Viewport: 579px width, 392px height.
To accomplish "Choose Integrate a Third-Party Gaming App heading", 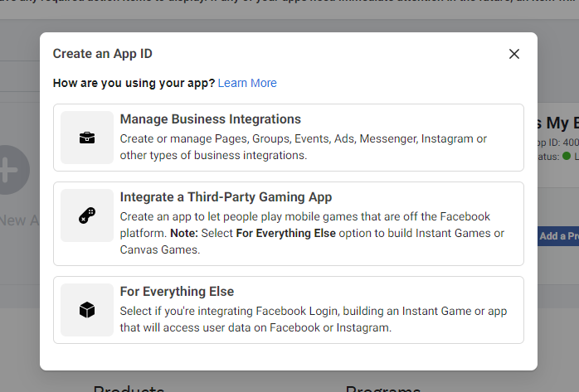I will pos(226,197).
